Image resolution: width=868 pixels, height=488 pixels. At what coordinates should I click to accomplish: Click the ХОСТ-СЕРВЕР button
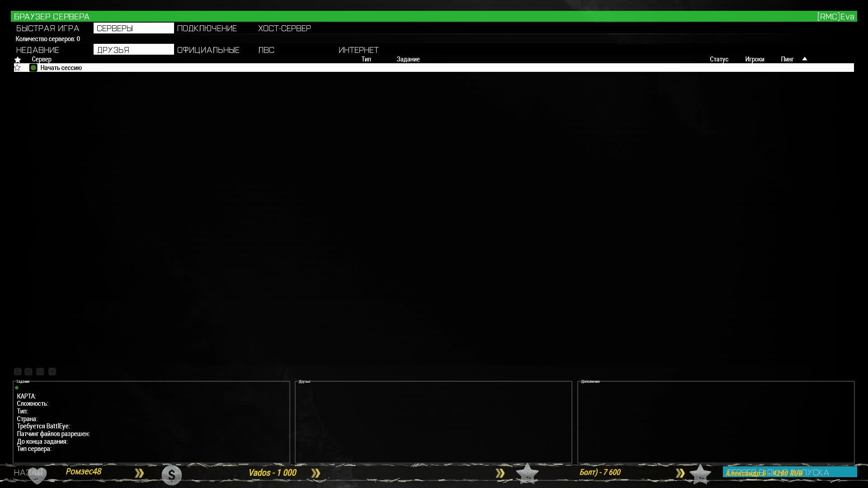click(284, 28)
